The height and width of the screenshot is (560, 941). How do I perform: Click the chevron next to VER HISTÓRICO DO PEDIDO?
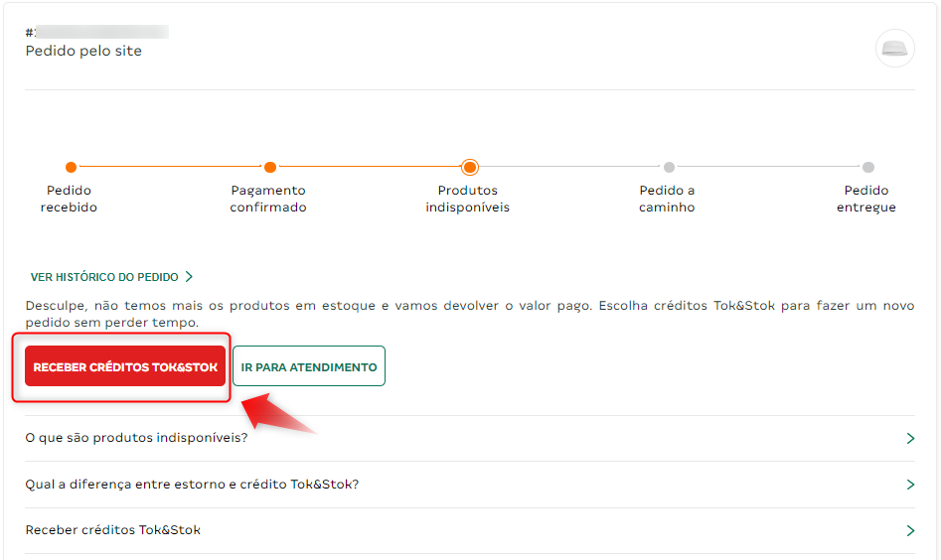189,276
